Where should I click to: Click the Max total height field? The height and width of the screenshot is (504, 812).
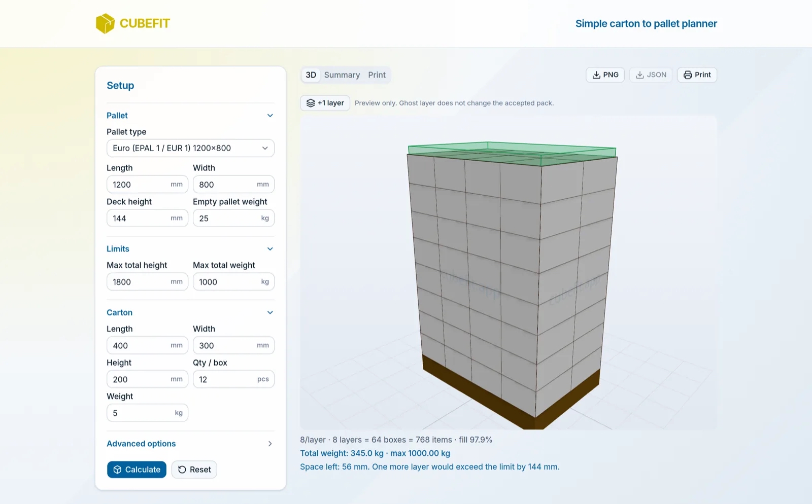pyautogui.click(x=147, y=282)
